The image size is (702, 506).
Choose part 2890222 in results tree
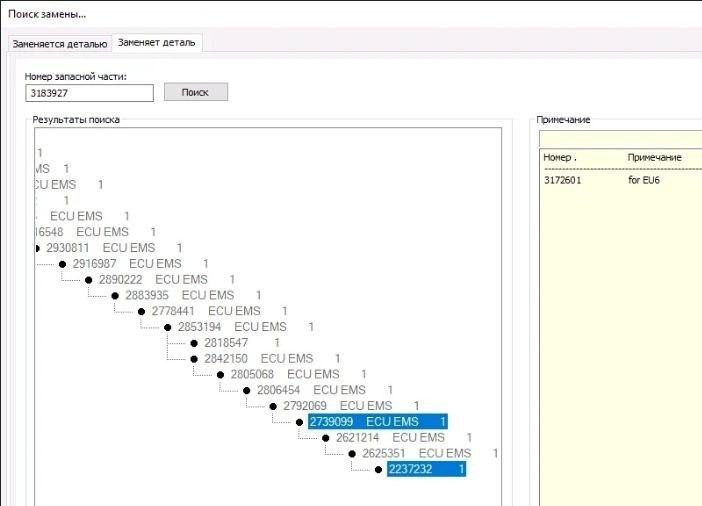pos(120,280)
